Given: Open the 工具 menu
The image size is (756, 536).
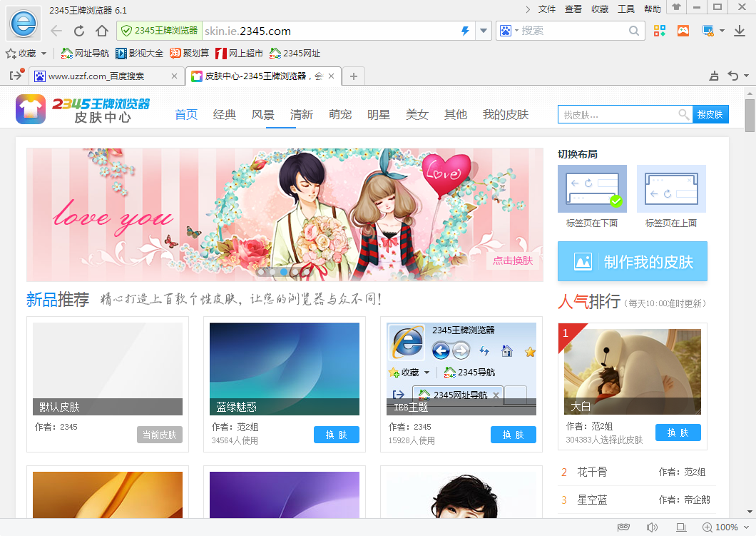Looking at the screenshot, I should point(626,9).
